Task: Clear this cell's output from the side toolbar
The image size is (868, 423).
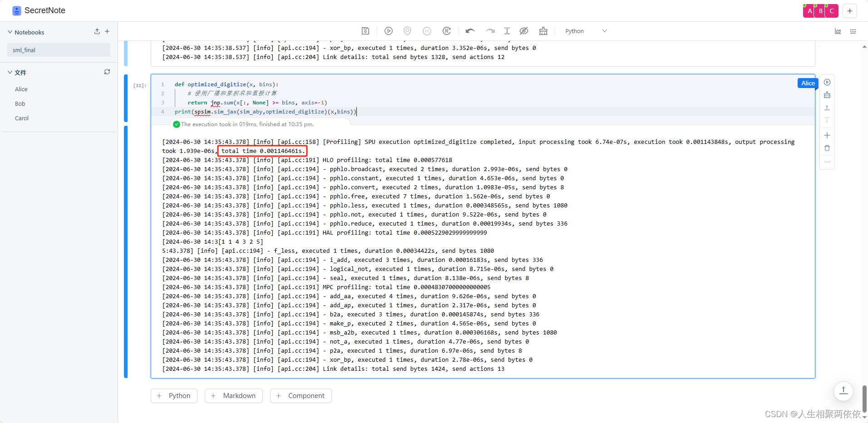Action: coord(827,95)
